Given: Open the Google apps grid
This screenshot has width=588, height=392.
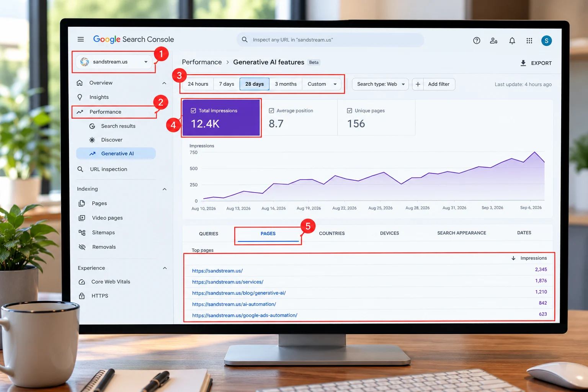Looking at the screenshot, I should click(x=529, y=41).
